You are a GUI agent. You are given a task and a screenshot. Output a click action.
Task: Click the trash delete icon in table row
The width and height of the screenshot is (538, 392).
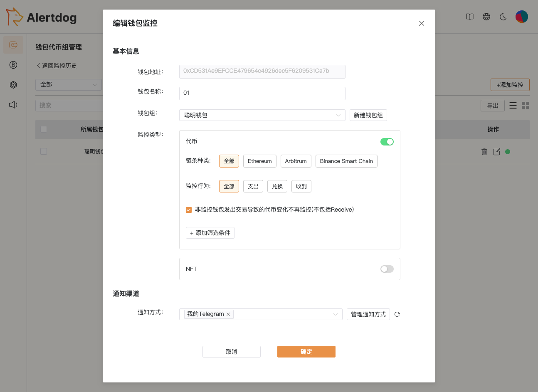[484, 152]
